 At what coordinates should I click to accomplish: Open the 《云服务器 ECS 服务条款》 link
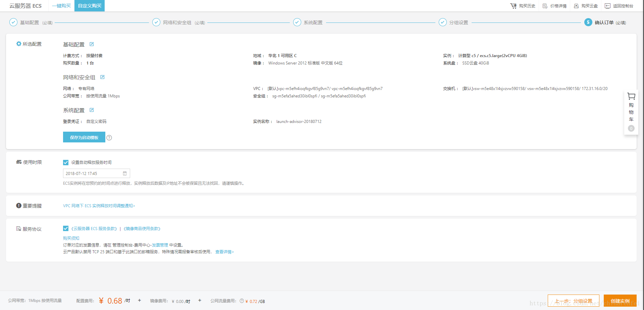point(94,229)
